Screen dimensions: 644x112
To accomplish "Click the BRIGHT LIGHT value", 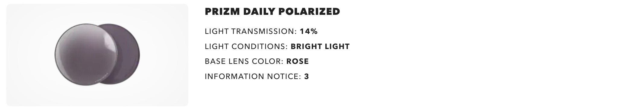I will click(x=320, y=47).
